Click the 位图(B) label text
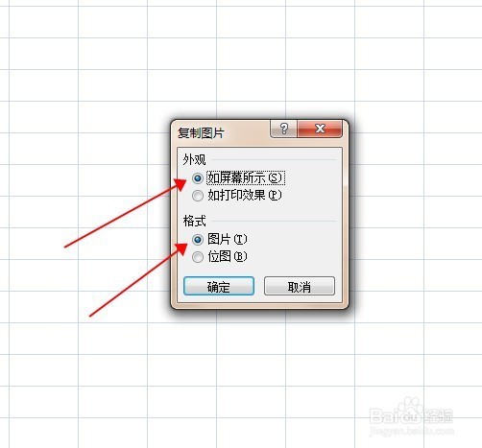Screen dimensions: 482x448 pos(228,256)
